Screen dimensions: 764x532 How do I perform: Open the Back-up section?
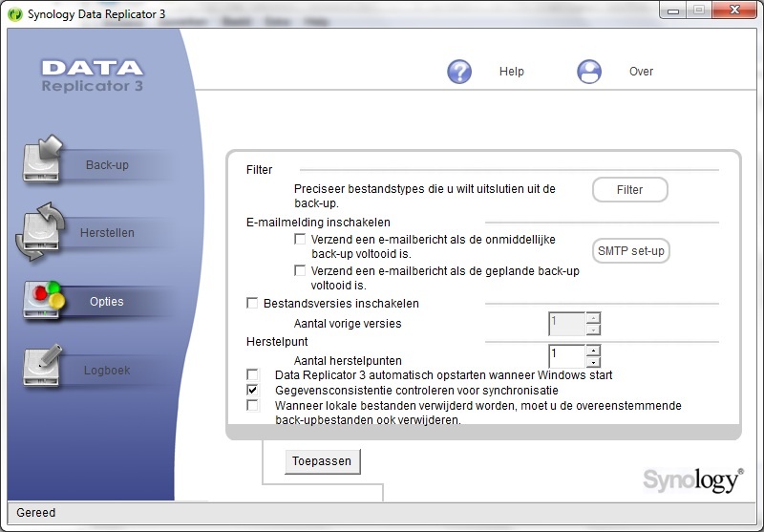pyautogui.click(x=107, y=165)
